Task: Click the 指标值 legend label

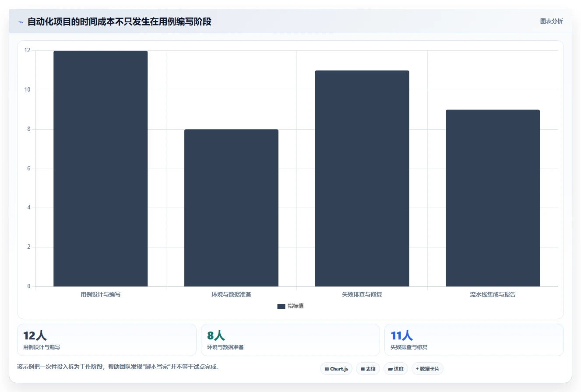Action: [296, 306]
